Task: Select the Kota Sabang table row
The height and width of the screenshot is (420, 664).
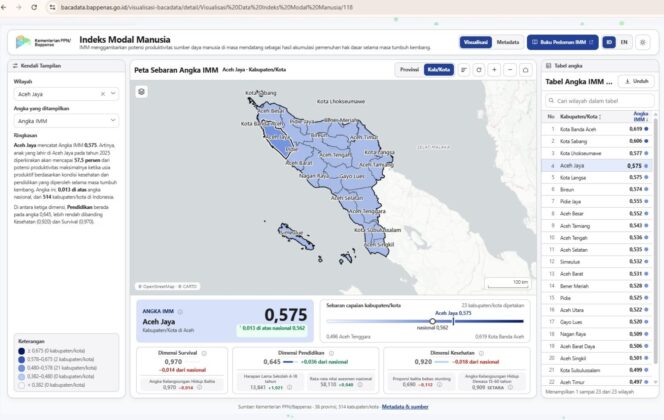Action: coord(597,141)
